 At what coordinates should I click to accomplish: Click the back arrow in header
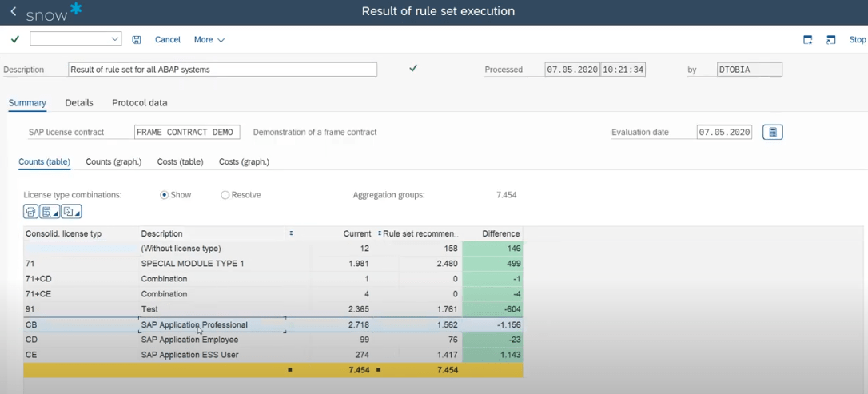(x=14, y=11)
